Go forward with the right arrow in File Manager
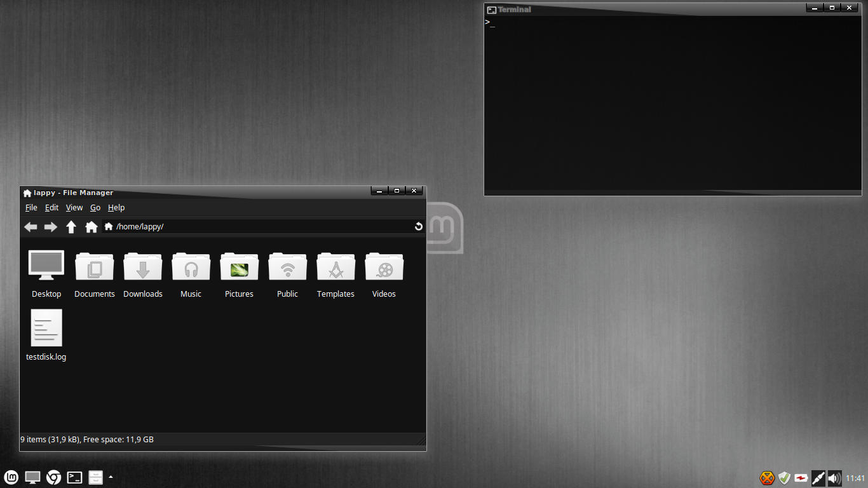The height and width of the screenshot is (488, 868). click(51, 227)
